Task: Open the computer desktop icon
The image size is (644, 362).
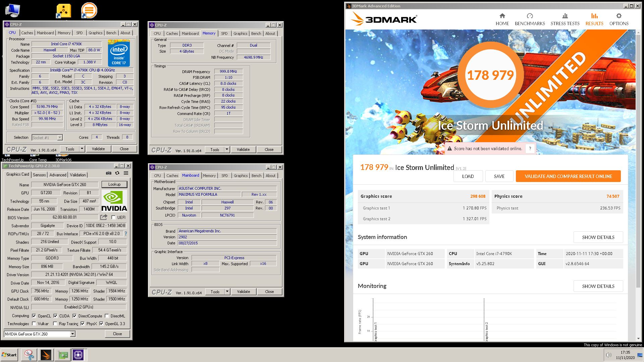Action: [x=13, y=10]
